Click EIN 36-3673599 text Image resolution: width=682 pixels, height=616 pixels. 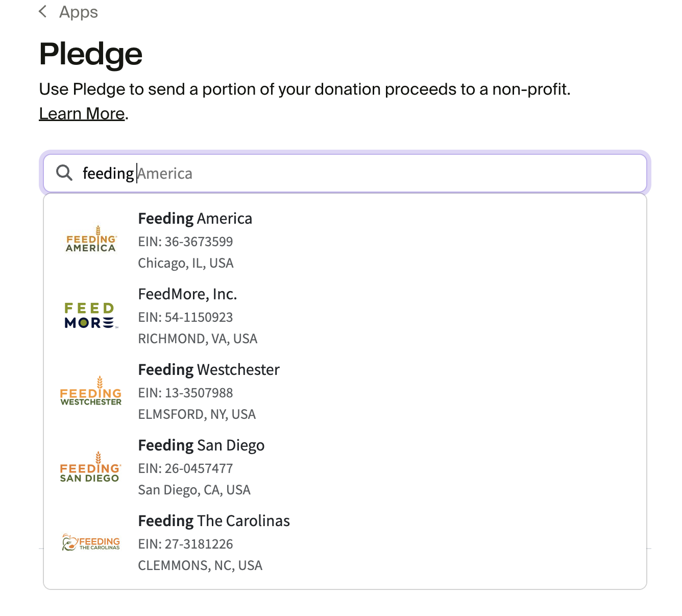[x=185, y=242]
